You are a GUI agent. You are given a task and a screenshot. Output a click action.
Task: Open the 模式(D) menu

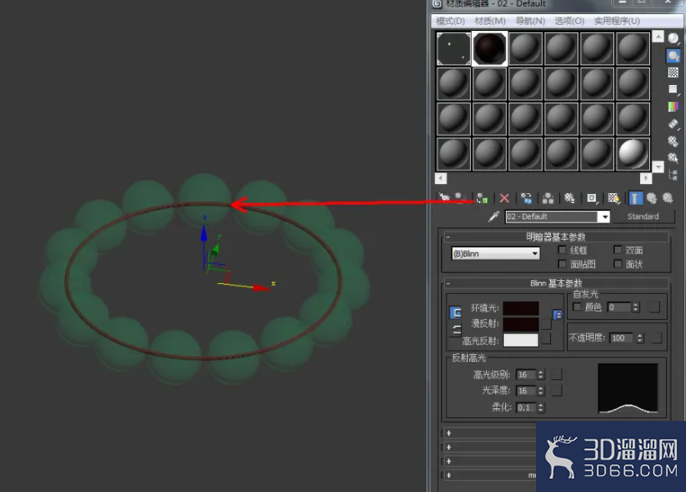click(x=450, y=21)
